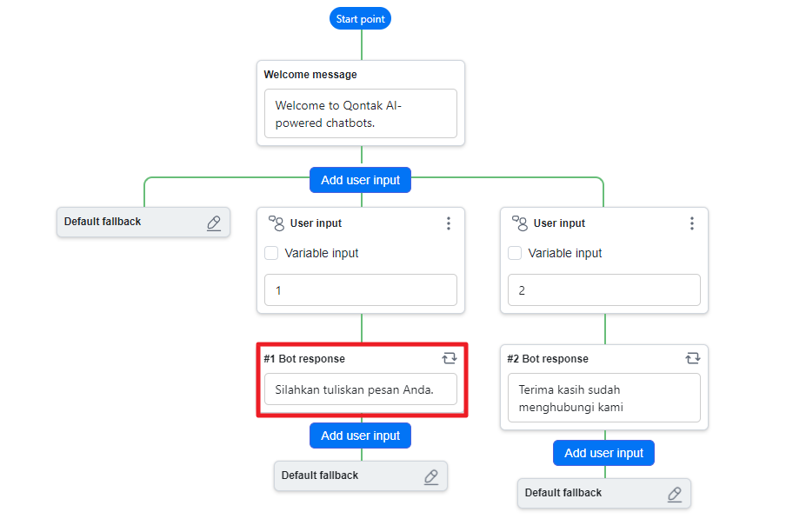Enable Variable input on right User input node

pos(514,253)
